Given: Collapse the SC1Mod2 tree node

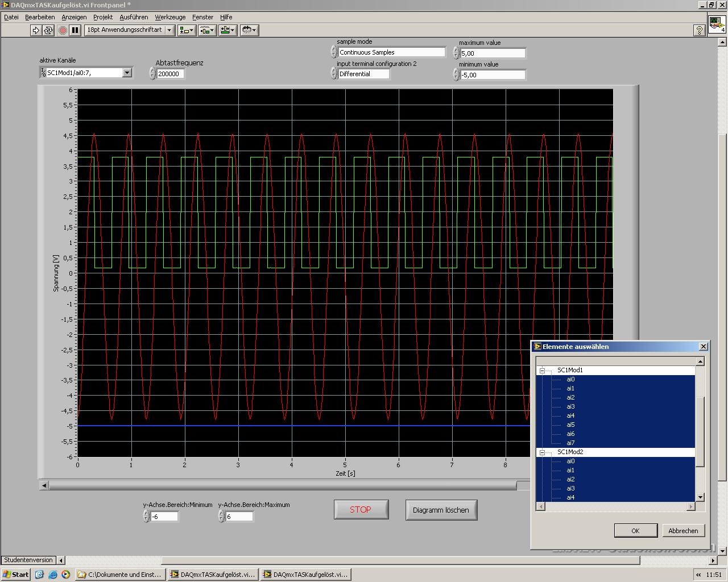Looking at the screenshot, I should coord(542,452).
